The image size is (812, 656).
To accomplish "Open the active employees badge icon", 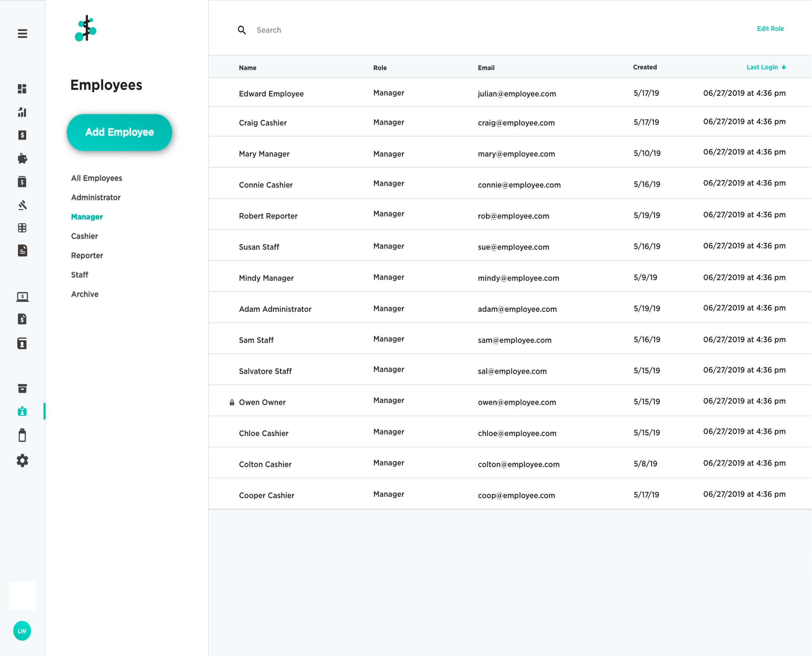I will [x=22, y=411].
